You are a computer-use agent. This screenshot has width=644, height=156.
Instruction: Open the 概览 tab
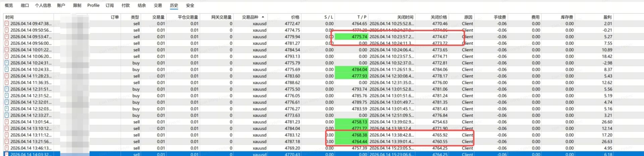(x=9, y=5)
